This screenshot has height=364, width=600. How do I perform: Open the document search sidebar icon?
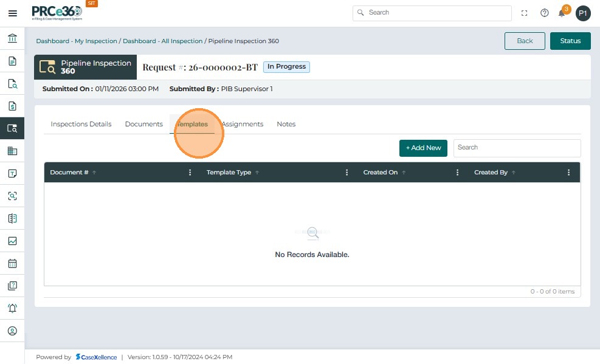pyautogui.click(x=12, y=83)
